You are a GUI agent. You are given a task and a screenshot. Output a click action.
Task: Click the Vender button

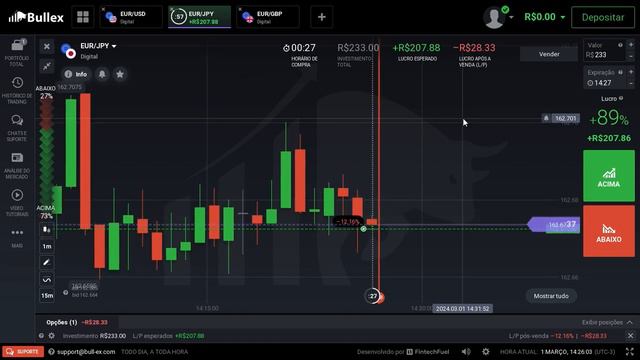point(549,54)
